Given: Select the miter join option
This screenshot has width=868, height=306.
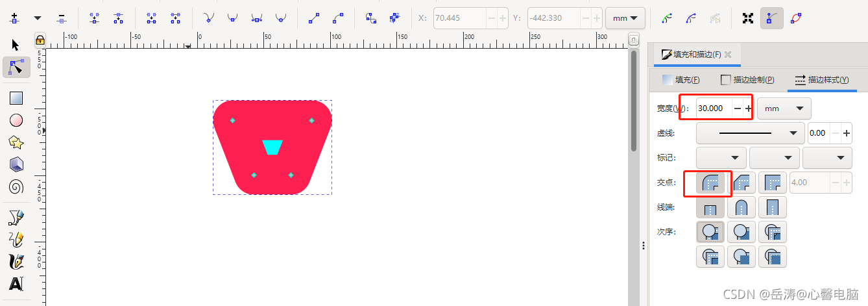Looking at the screenshot, I should 772,183.
